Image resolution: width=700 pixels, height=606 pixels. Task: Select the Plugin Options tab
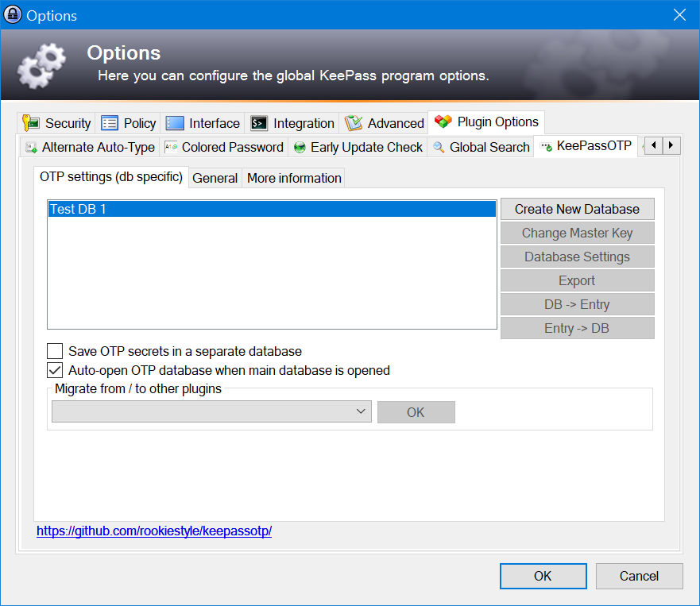pyautogui.click(x=486, y=122)
